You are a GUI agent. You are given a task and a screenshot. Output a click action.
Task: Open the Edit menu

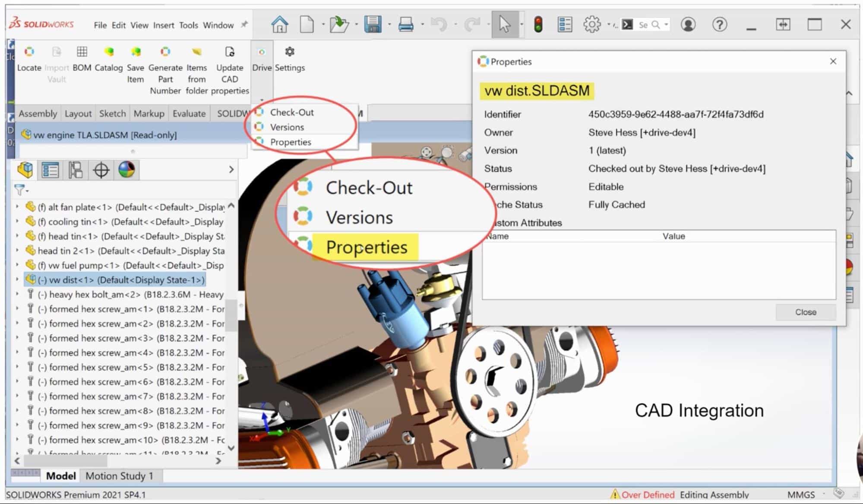click(118, 25)
